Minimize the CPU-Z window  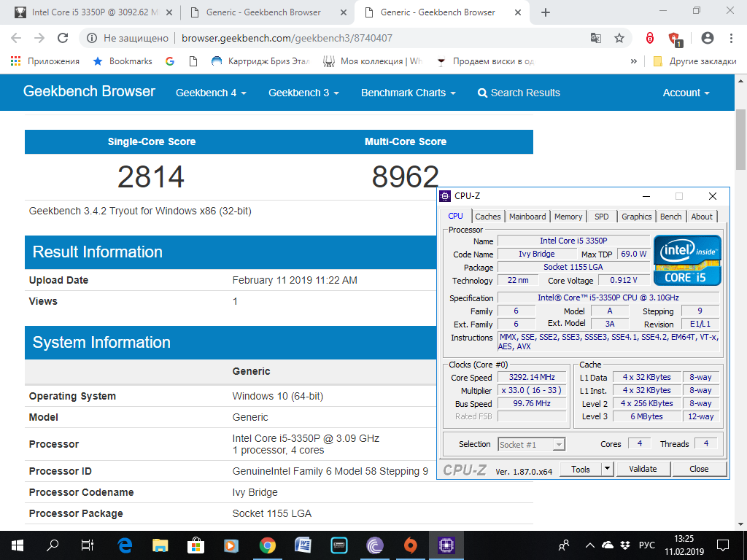646,195
